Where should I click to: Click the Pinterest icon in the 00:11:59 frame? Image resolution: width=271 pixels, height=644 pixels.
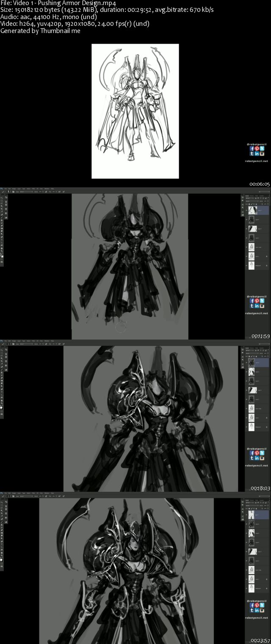(x=257, y=301)
